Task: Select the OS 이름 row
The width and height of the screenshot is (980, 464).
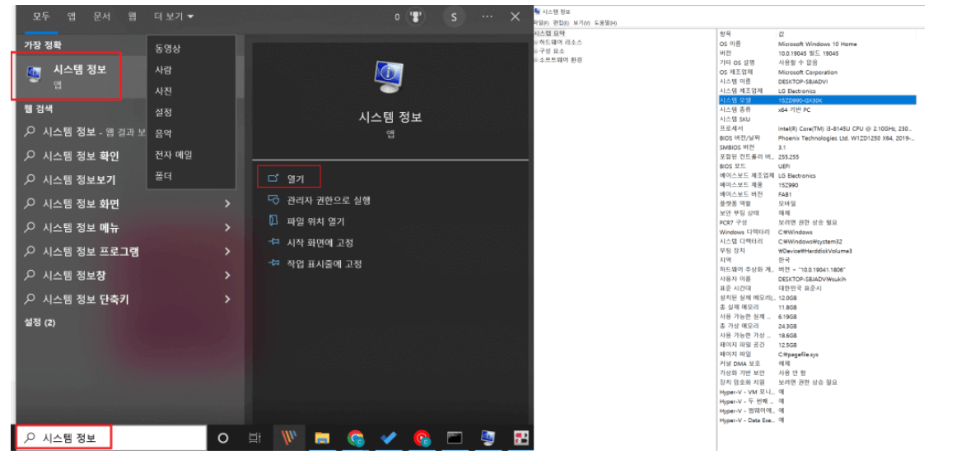Action: 817,44
